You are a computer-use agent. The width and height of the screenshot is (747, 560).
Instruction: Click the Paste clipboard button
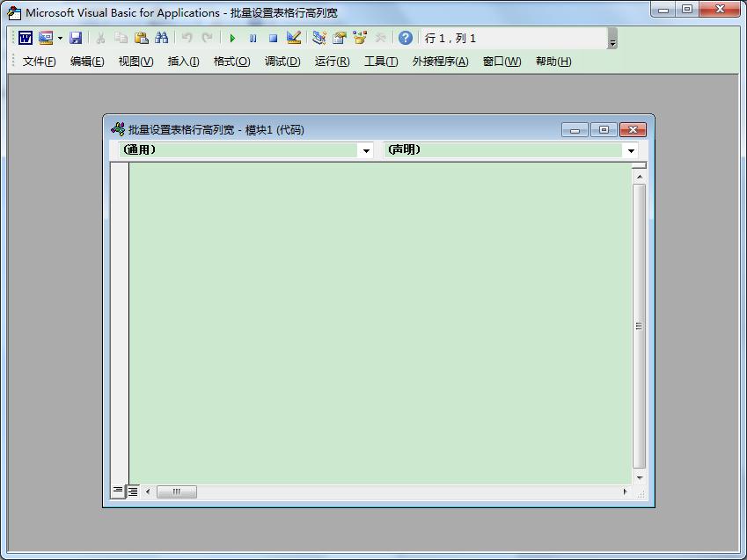(141, 38)
